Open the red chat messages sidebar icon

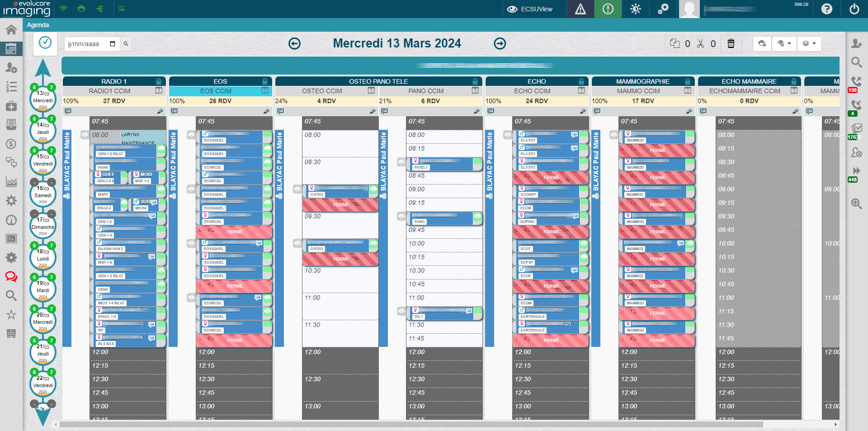(11, 277)
